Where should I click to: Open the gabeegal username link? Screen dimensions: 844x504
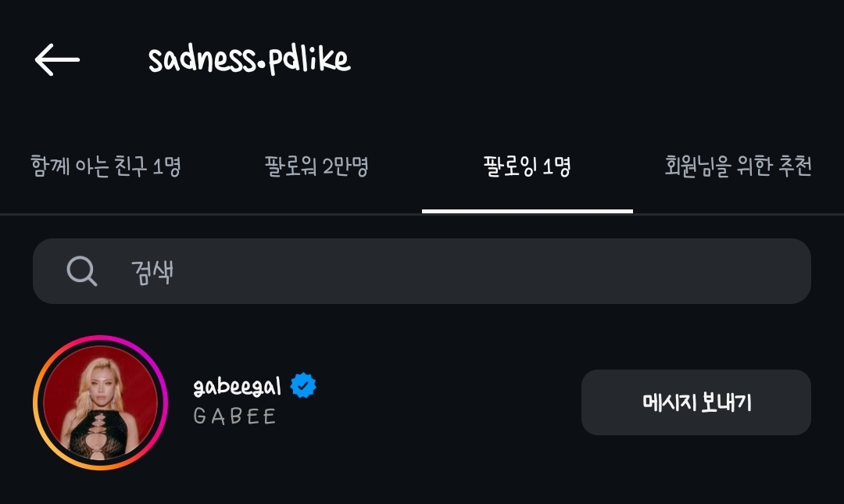click(237, 386)
